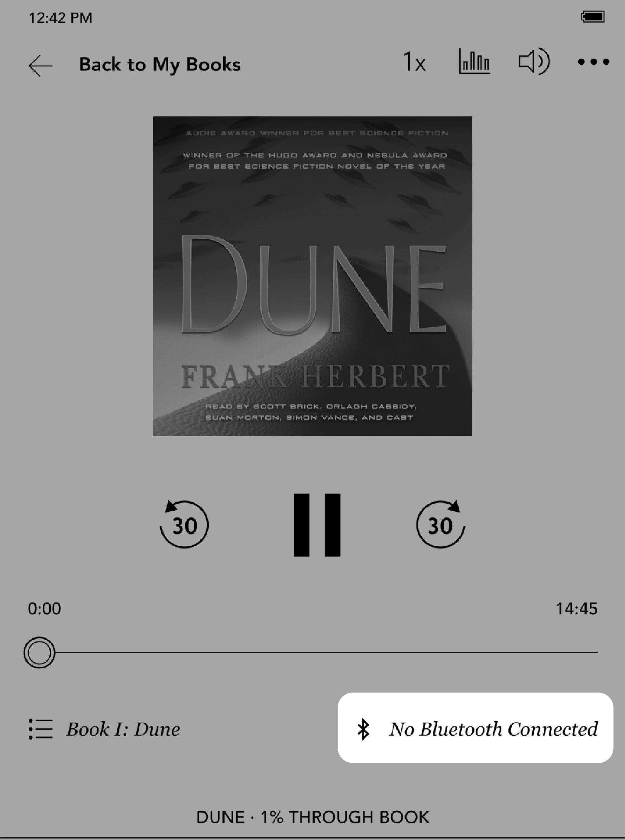Click the back arrow to return to library
Viewport: 625px width, 840px height.
(x=41, y=64)
